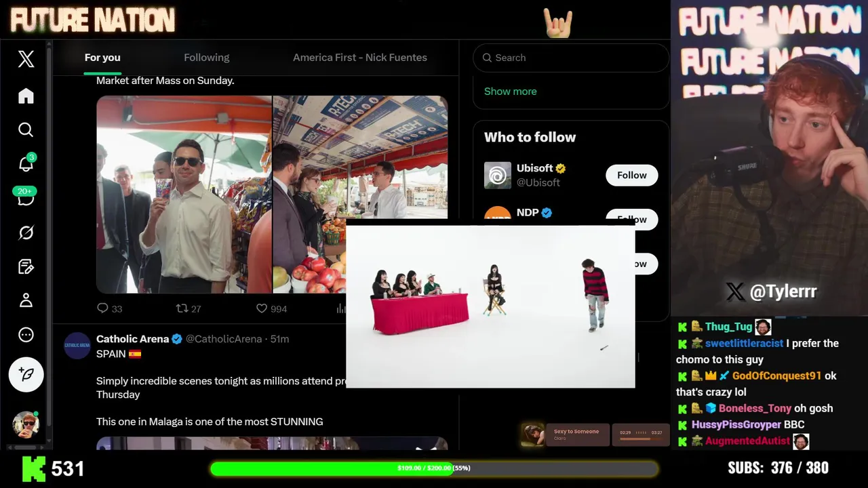The image size is (868, 488).
Task: Click the green donation goal progress bar
Action: pos(434,468)
